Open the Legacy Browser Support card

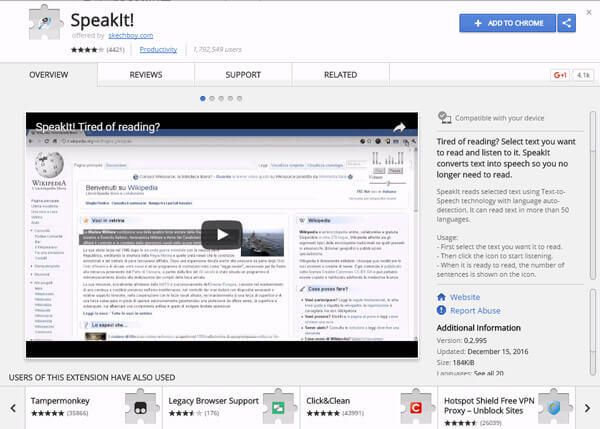tap(232, 408)
